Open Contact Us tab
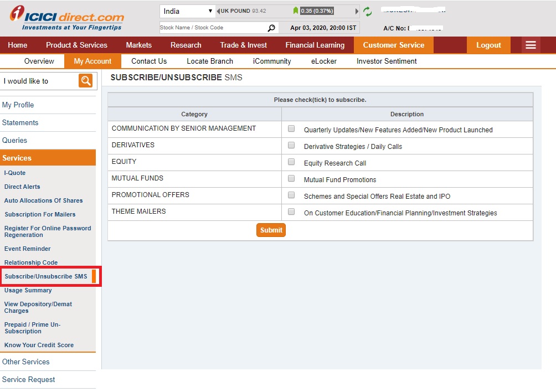The image size is (556, 392). point(149,61)
